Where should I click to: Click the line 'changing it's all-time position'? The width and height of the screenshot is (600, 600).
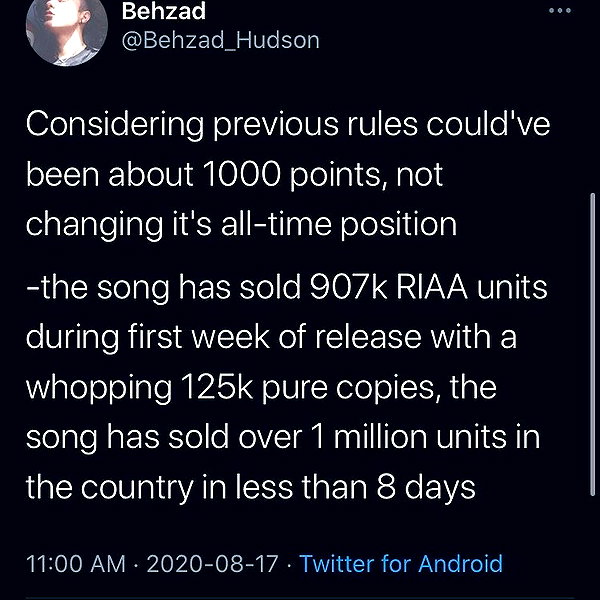click(x=241, y=225)
